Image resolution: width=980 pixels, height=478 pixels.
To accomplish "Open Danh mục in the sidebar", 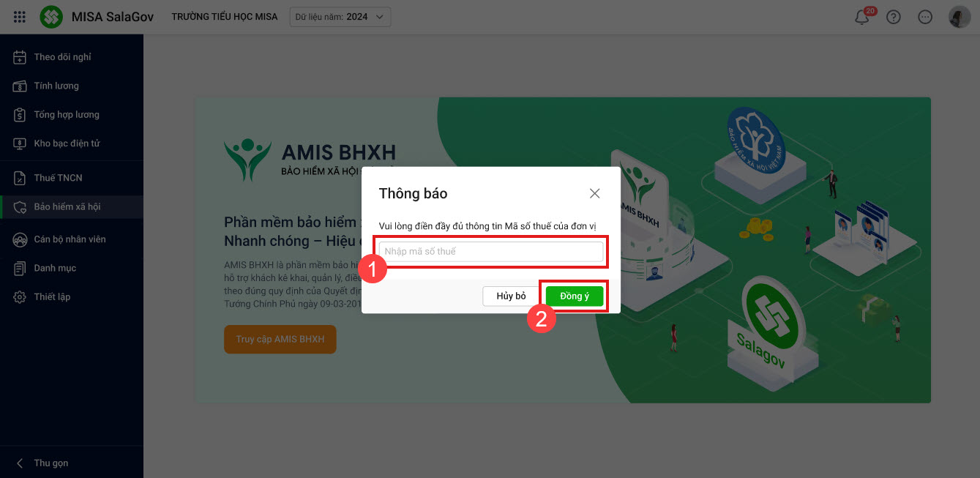I will click(55, 268).
